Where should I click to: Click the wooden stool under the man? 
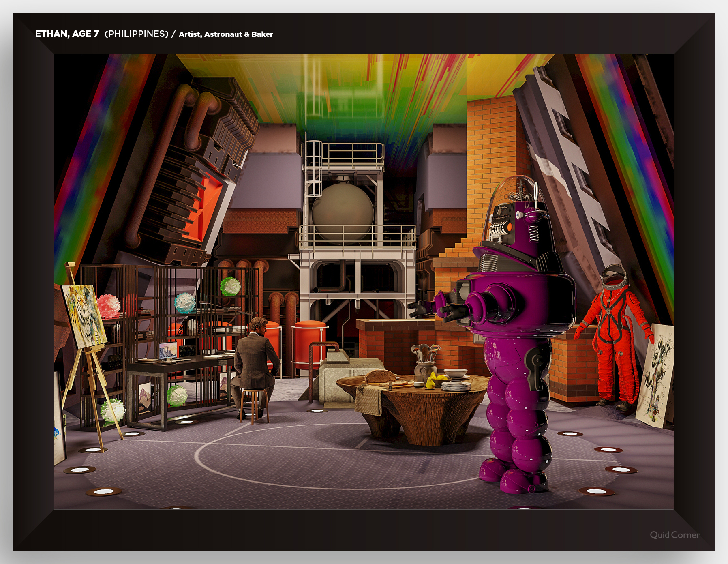(x=253, y=404)
